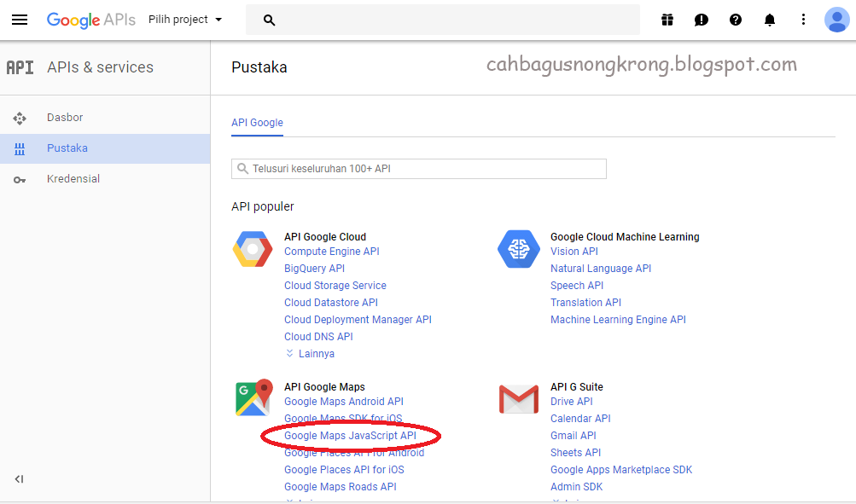Click the gift free trial icon
856x504 pixels.
pos(667,20)
